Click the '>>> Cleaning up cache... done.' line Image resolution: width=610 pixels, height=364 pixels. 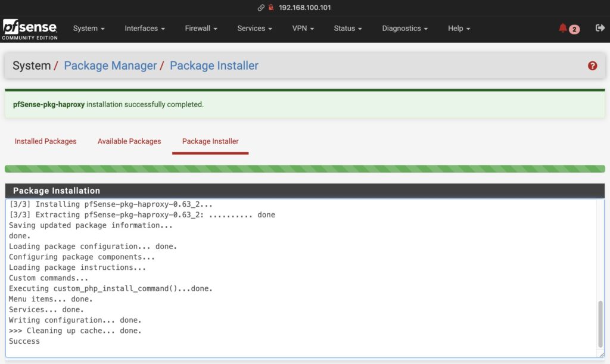click(x=75, y=331)
